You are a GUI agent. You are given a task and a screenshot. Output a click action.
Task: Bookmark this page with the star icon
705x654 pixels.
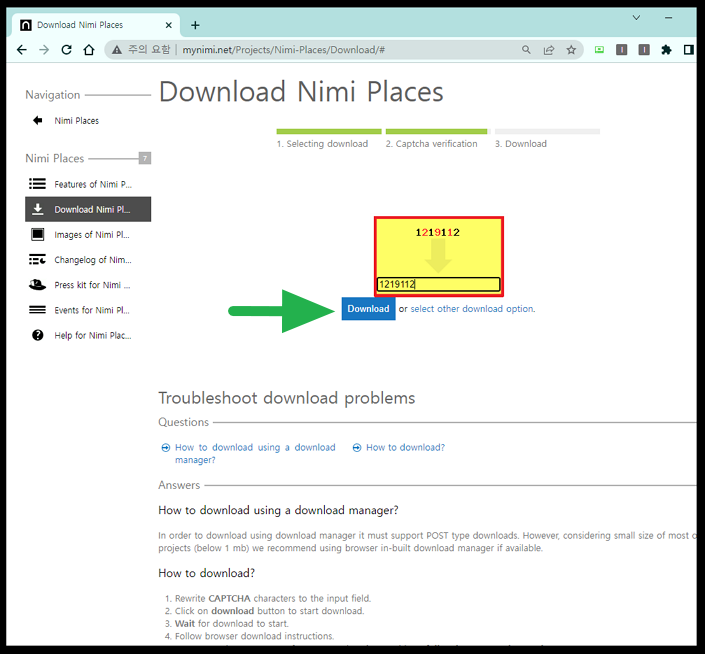pos(571,50)
